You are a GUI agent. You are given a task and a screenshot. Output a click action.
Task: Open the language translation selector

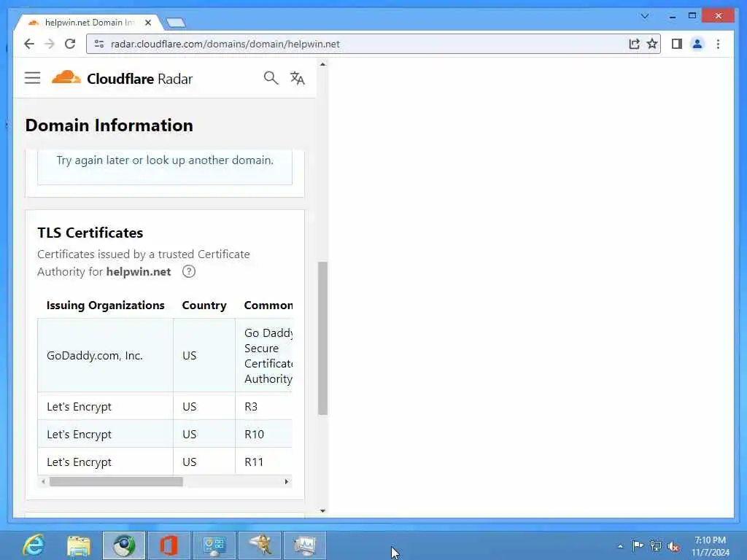click(x=298, y=77)
